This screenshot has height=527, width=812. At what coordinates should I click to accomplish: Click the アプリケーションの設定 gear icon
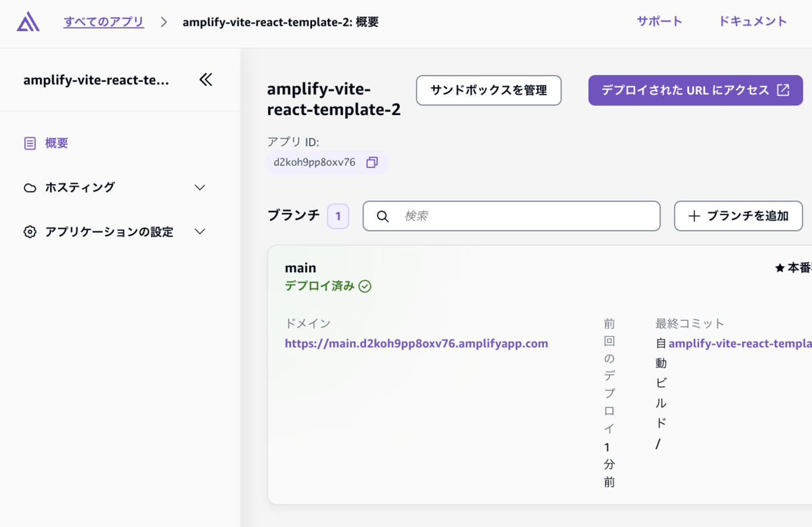click(x=30, y=231)
